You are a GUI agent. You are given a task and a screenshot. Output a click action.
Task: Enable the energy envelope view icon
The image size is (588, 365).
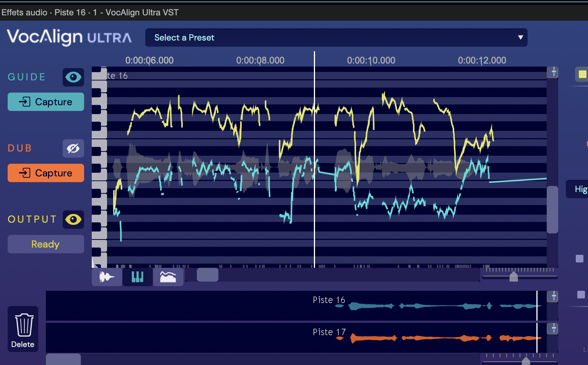168,277
